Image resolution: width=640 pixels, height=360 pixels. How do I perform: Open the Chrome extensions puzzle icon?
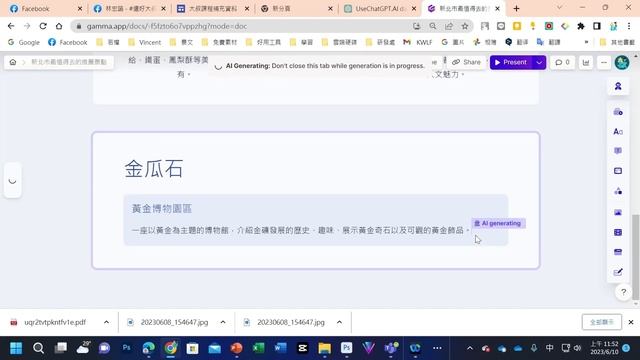pos(581,26)
